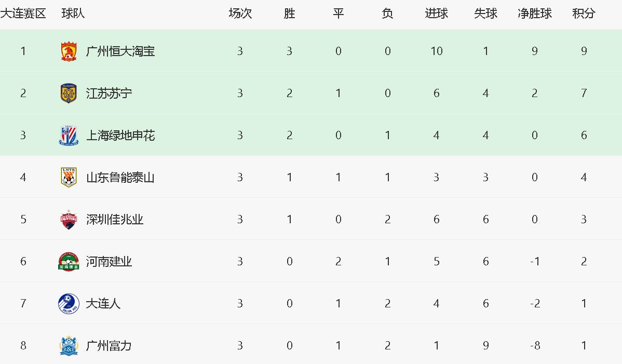Open the 广州恒大淘宝 team name link
The image size is (622, 364).
(120, 51)
